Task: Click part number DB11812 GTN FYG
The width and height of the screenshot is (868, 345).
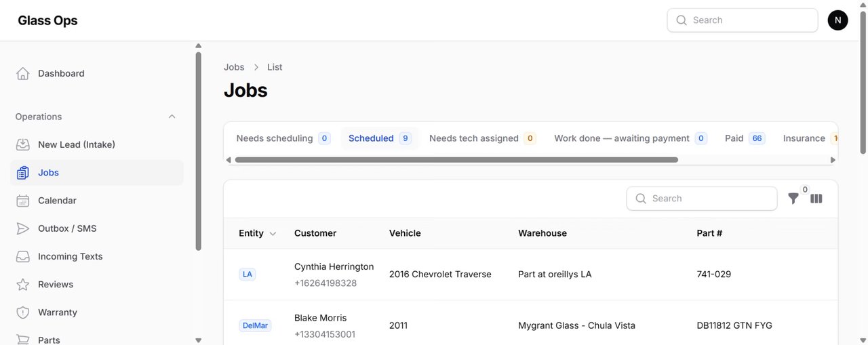Action: point(734,325)
